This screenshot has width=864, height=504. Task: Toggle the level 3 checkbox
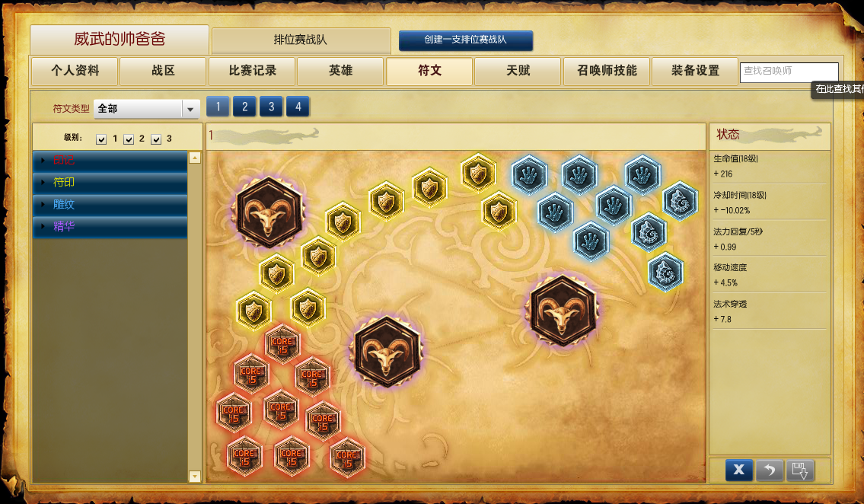(156, 139)
